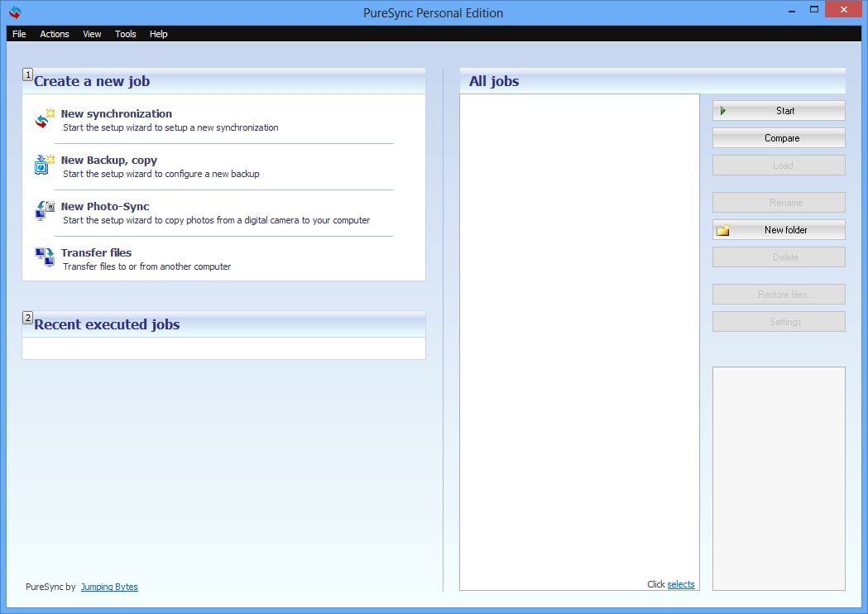Click the green play arrow on Start
Screen dimensions: 868x614
click(723, 111)
